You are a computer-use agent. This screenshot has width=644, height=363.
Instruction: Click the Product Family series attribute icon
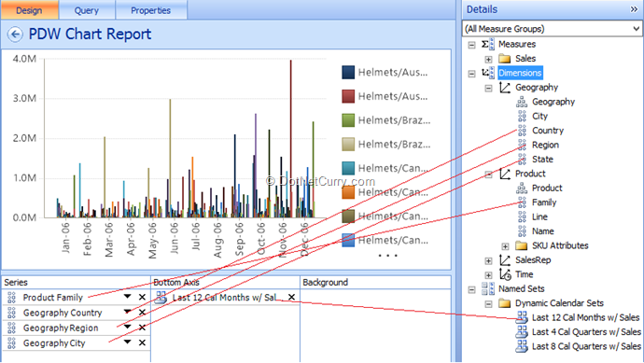[11, 298]
